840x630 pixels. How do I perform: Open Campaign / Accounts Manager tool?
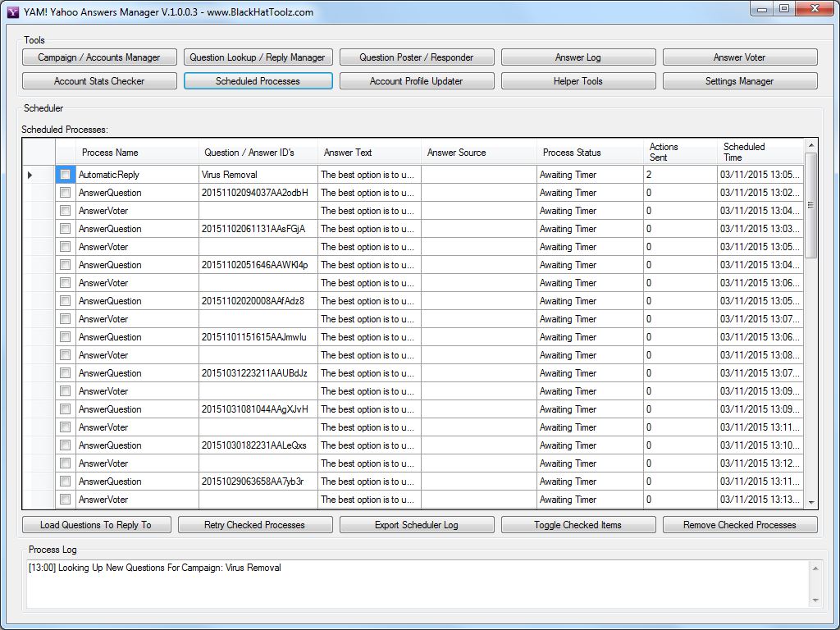99,57
